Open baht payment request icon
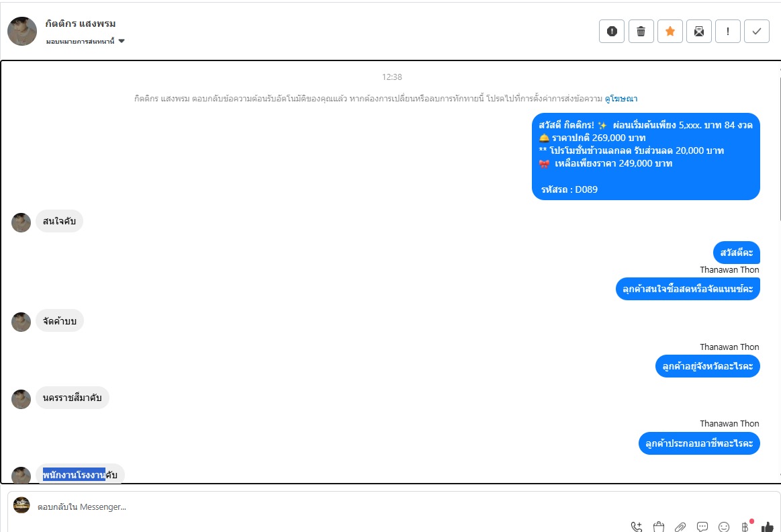Viewport: 781px width, 532px height. pos(745,526)
